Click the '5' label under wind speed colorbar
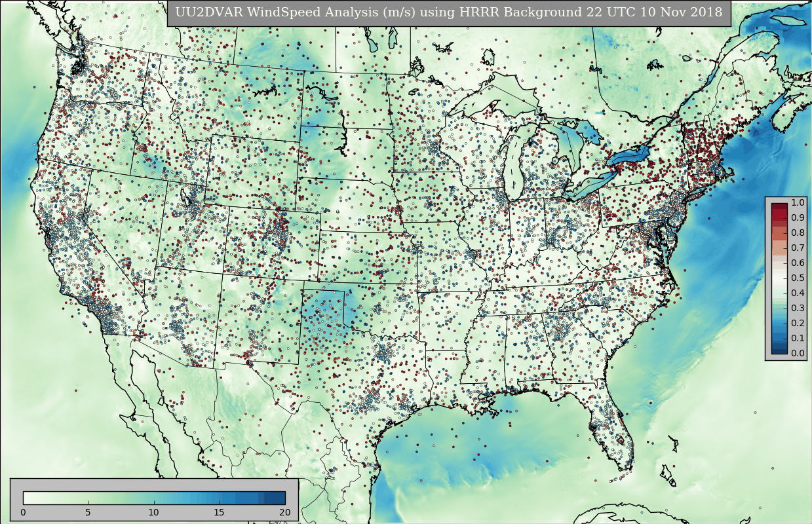This screenshot has height=524, width=812. coord(88,512)
